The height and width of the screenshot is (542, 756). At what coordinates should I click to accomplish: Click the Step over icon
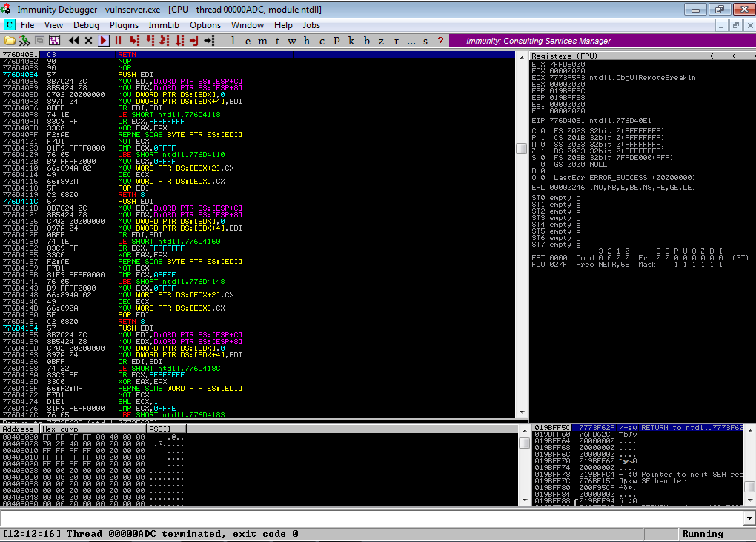[150, 41]
